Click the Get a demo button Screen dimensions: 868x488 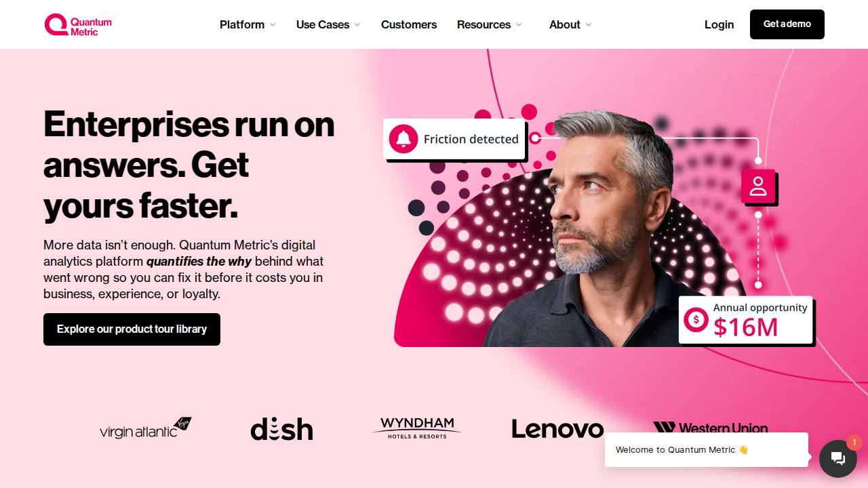pos(787,24)
